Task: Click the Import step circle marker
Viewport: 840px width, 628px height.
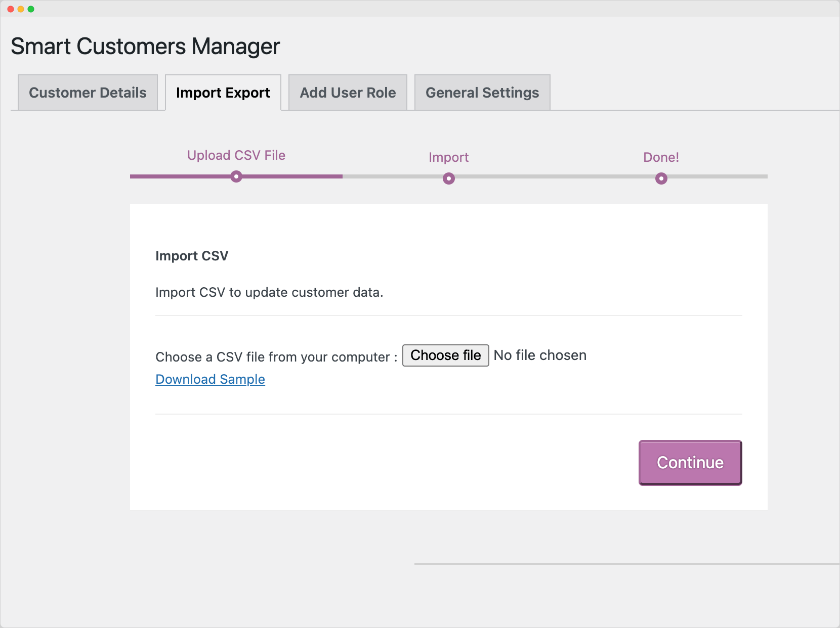Action: (449, 178)
